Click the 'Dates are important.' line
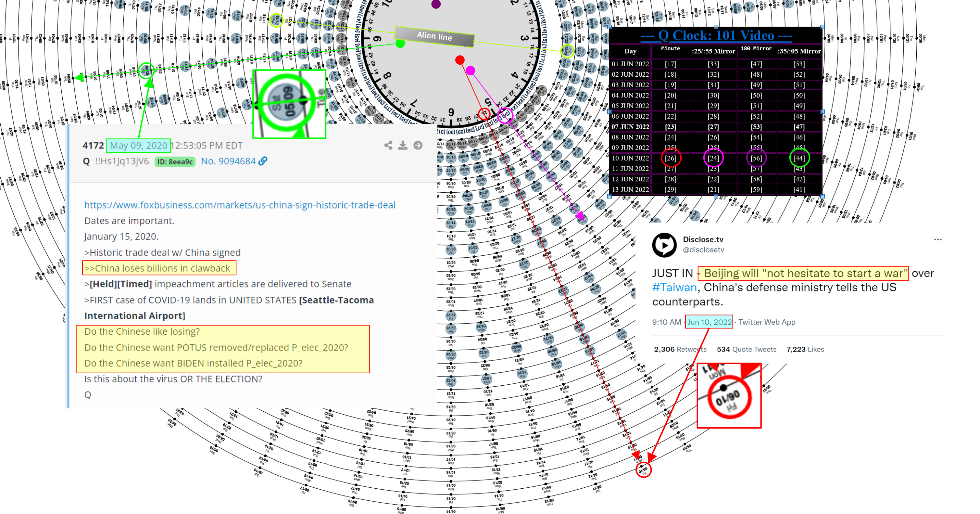980x514 pixels. 129,221
